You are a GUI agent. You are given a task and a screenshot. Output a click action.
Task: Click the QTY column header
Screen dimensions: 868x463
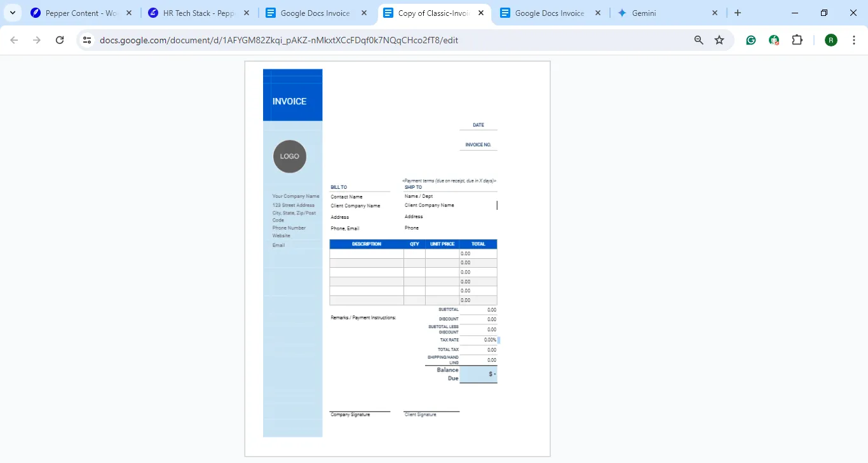[414, 244]
